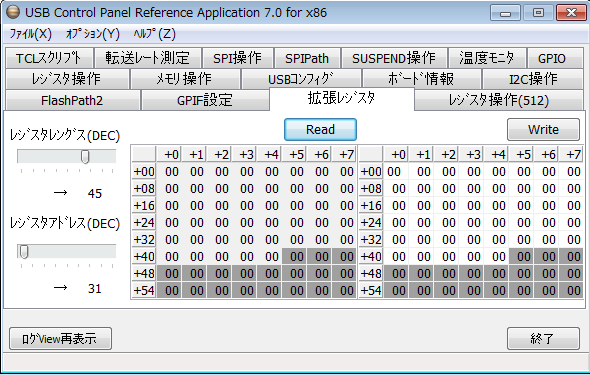Open the オプション(Y) menu
This screenshot has width=590, height=375.
point(93,34)
